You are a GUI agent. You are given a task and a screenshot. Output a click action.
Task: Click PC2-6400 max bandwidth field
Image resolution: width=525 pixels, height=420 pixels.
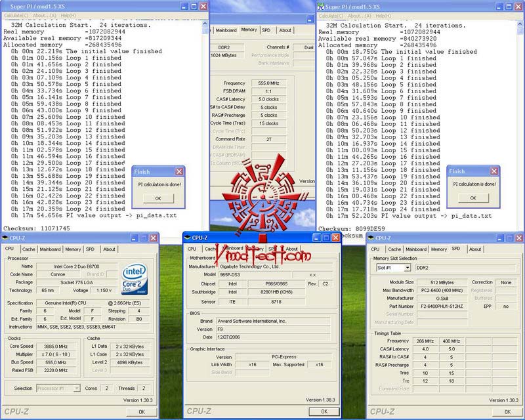point(442,290)
